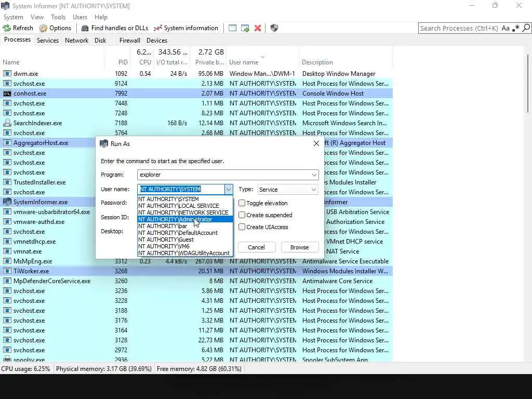
Task: Click the Free memory status entry
Action: pyautogui.click(x=199, y=369)
